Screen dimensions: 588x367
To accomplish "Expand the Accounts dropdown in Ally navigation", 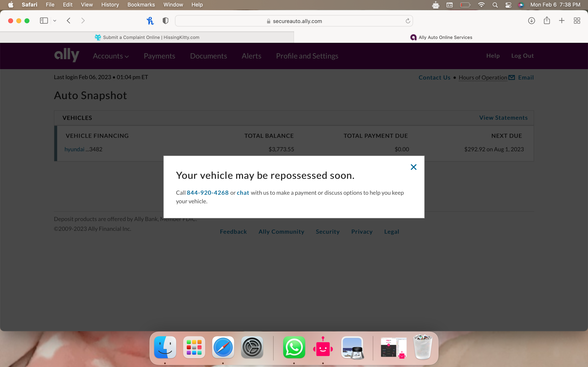I will [x=111, y=56].
